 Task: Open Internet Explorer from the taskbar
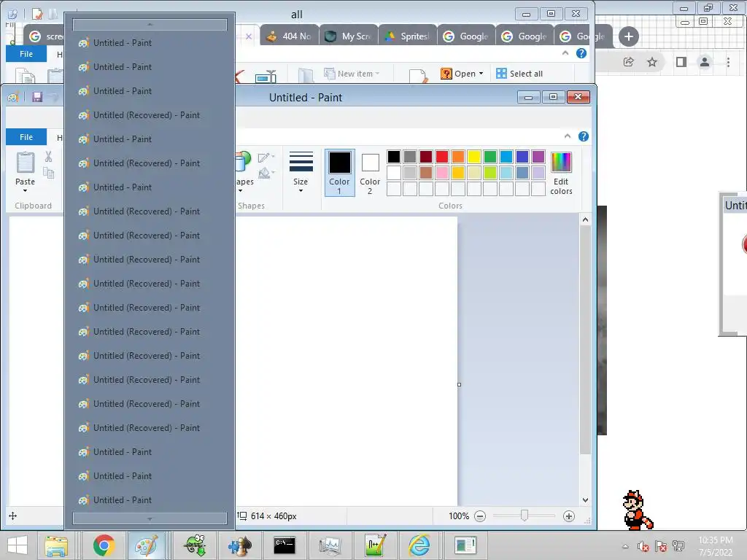419,545
